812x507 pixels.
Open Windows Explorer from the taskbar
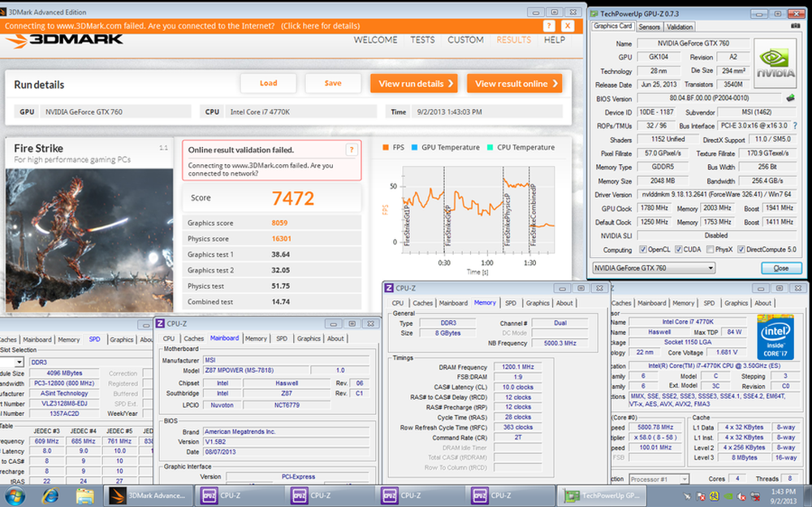84,496
